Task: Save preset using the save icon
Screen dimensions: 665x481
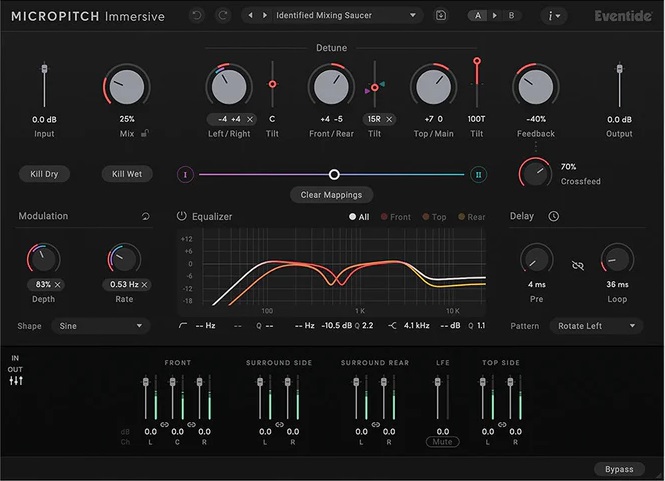Action: [442, 16]
